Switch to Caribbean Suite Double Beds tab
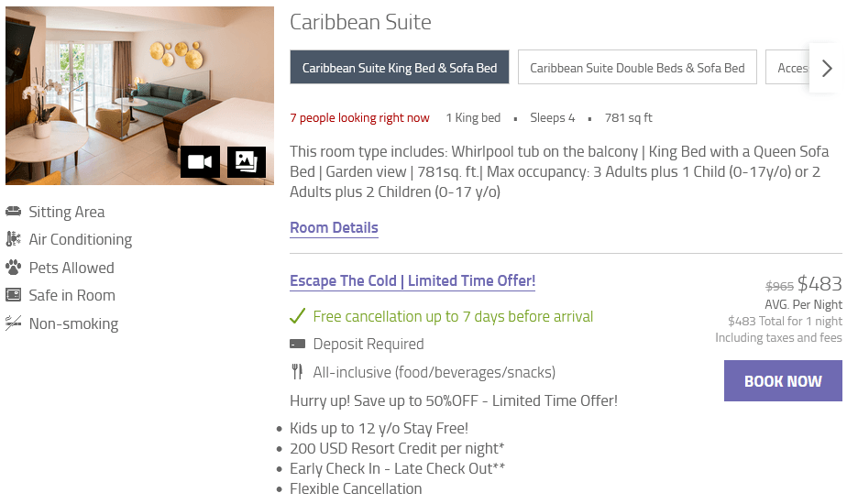 (637, 68)
